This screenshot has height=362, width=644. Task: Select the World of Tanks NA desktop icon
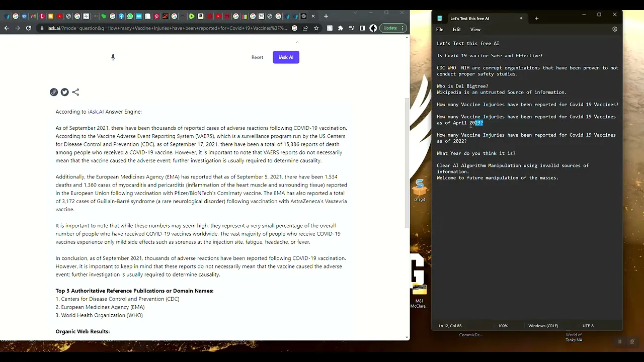click(574, 337)
